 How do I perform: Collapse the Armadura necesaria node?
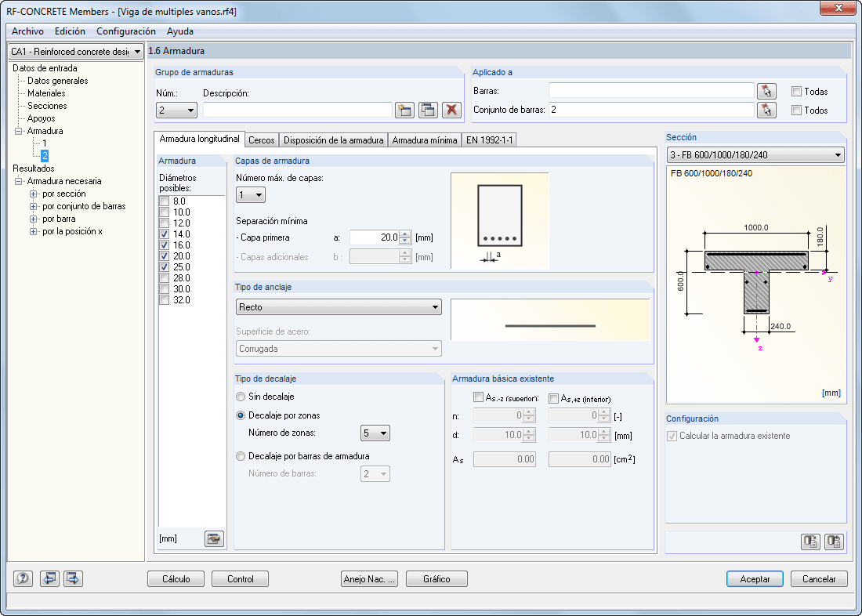pyautogui.click(x=20, y=181)
